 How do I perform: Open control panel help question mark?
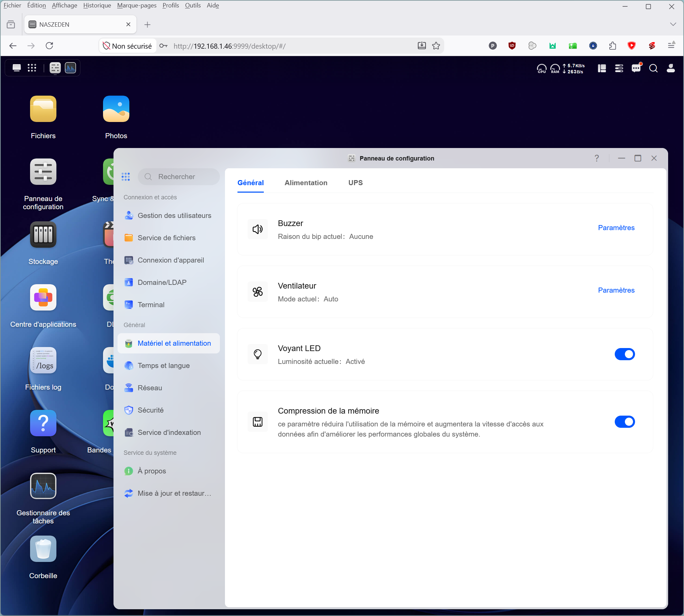pyautogui.click(x=597, y=158)
